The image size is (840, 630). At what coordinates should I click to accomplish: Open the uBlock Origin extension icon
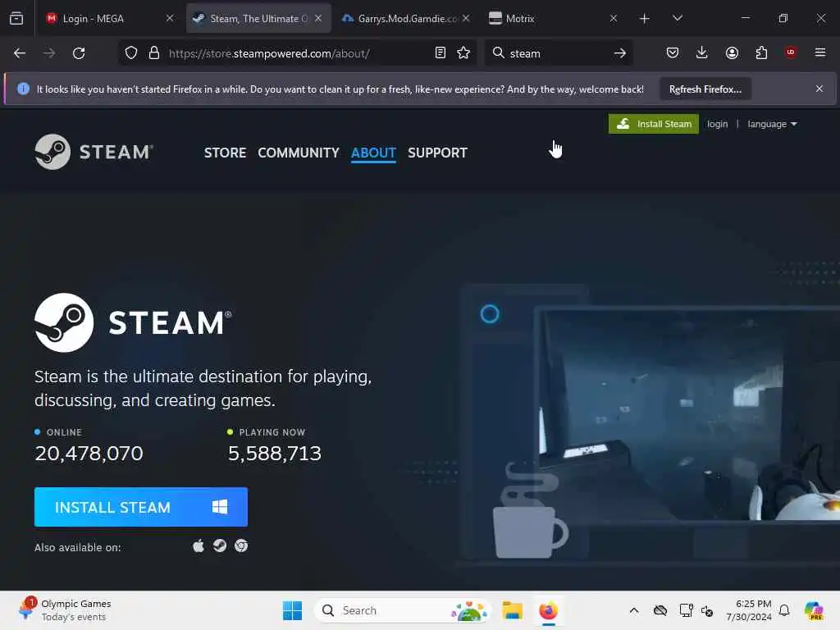pyautogui.click(x=791, y=52)
